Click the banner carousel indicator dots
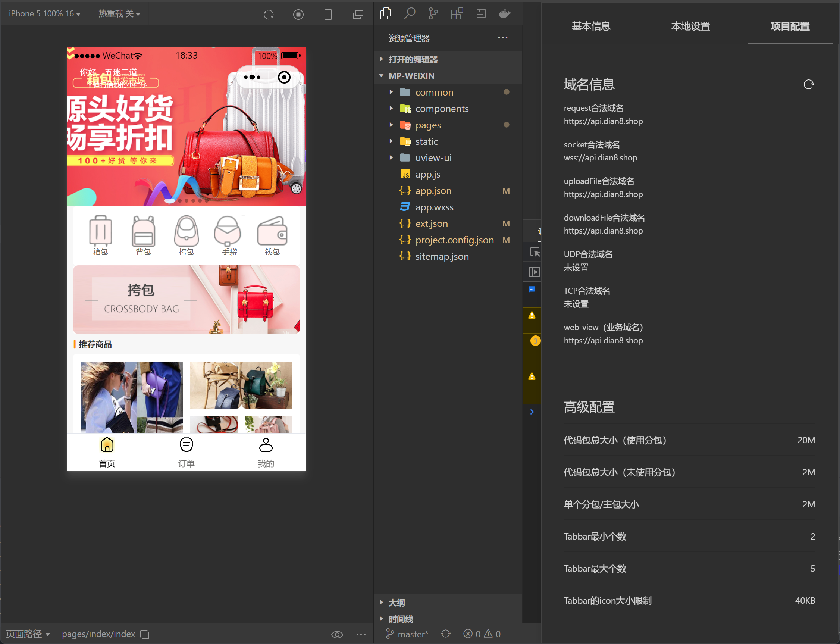Viewport: 840px width, 644px height. point(187,200)
